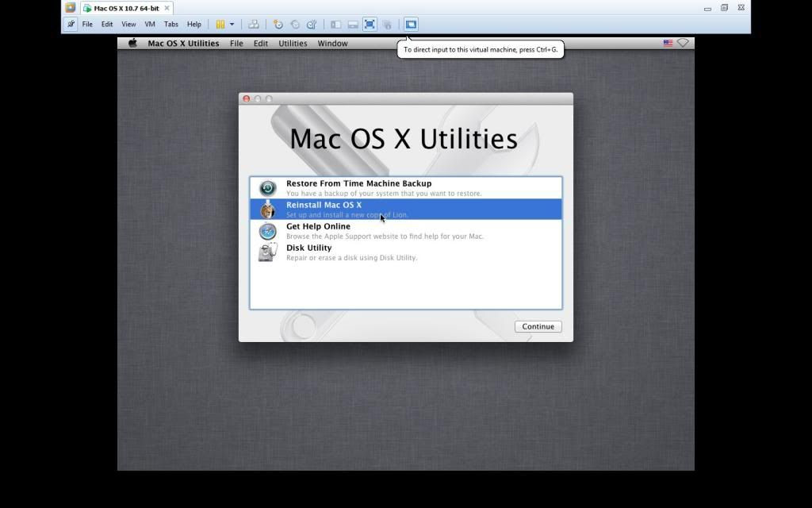Click the Lion installer icon
Viewport: 812px width, 508px height.
[268, 209]
